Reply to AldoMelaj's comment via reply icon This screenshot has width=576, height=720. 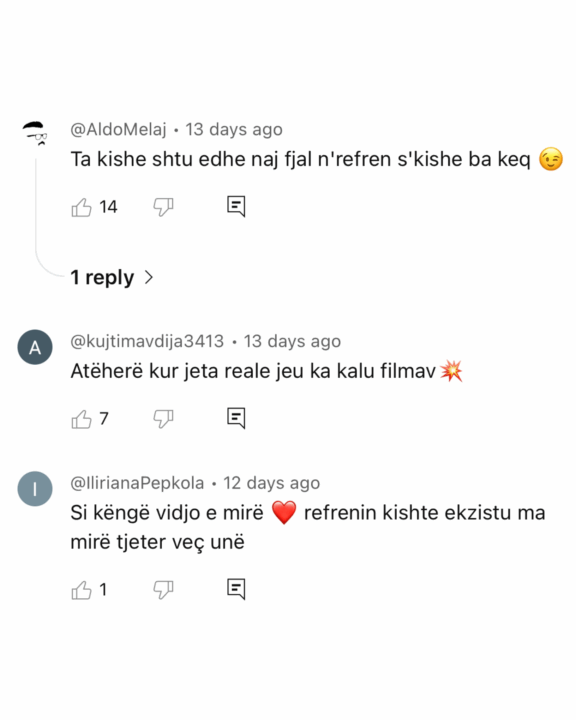tap(236, 206)
